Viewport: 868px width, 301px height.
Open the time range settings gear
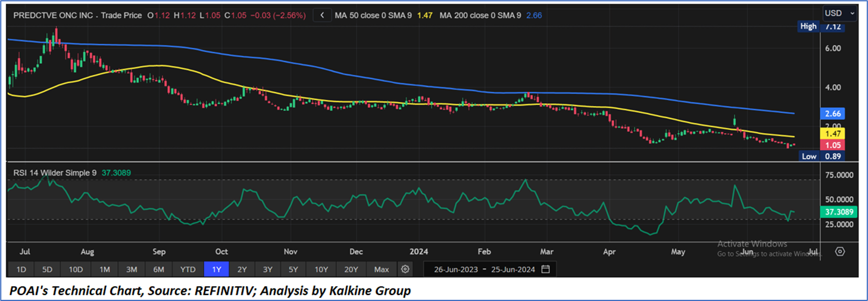[x=405, y=269]
